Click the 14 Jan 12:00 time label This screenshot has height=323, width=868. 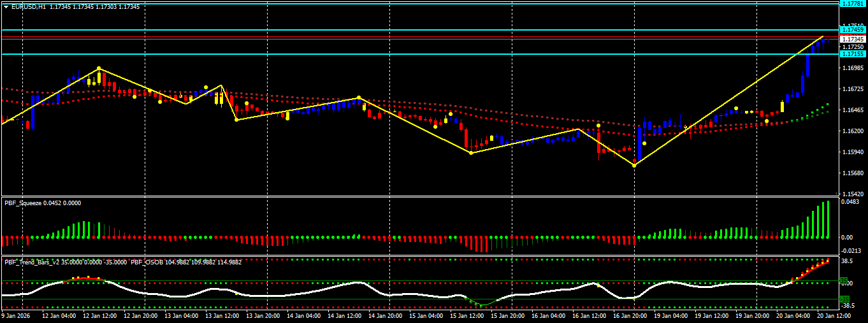345,315
